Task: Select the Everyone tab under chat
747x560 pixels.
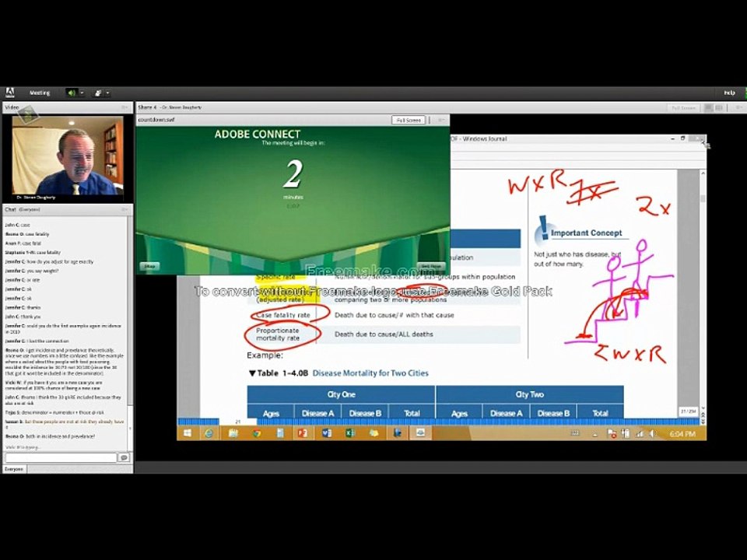Action: tap(14, 469)
